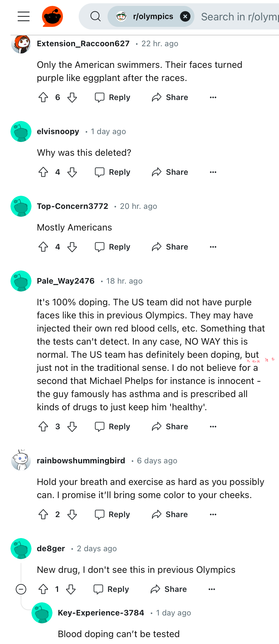The width and height of the screenshot is (279, 644).
Task: Type in the Search in r/olympics field
Action: coord(239,16)
